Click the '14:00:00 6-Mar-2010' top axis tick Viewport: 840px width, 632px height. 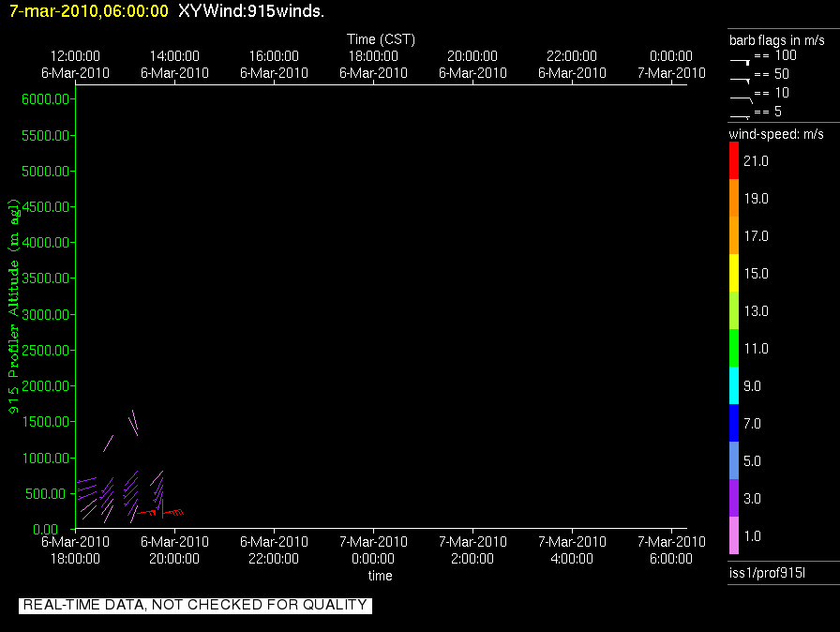click(174, 65)
